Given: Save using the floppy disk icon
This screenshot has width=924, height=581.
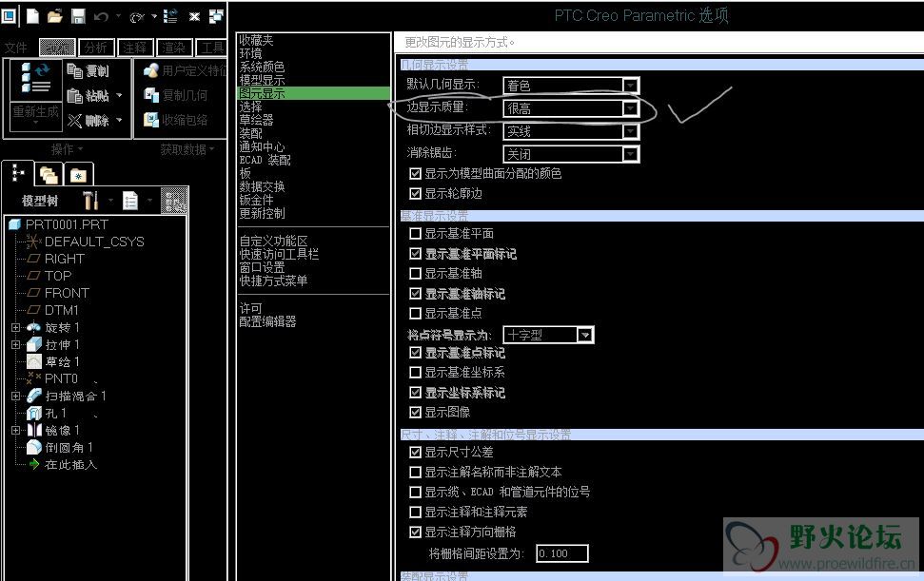Looking at the screenshot, I should pyautogui.click(x=78, y=16).
